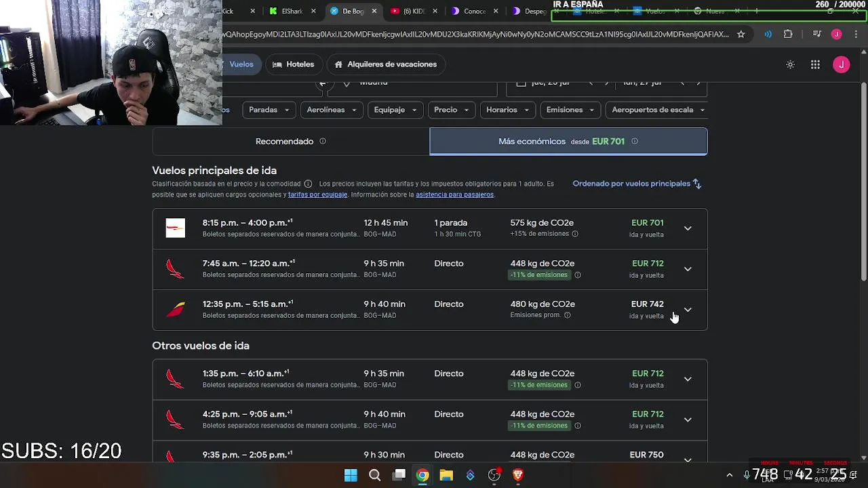Switch to the Recomendado tab
868x488 pixels.
click(x=291, y=142)
